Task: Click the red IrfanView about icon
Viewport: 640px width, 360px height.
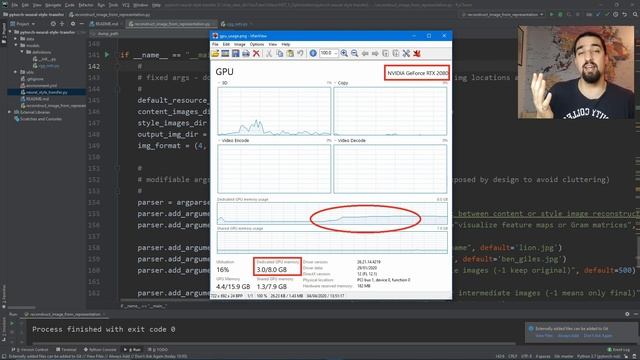Action: point(417,53)
